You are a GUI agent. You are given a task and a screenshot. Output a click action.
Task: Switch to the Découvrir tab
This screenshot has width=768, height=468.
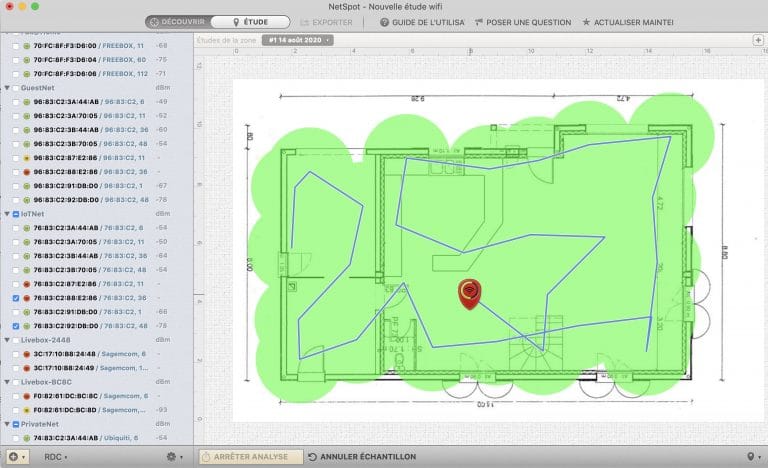[178, 22]
